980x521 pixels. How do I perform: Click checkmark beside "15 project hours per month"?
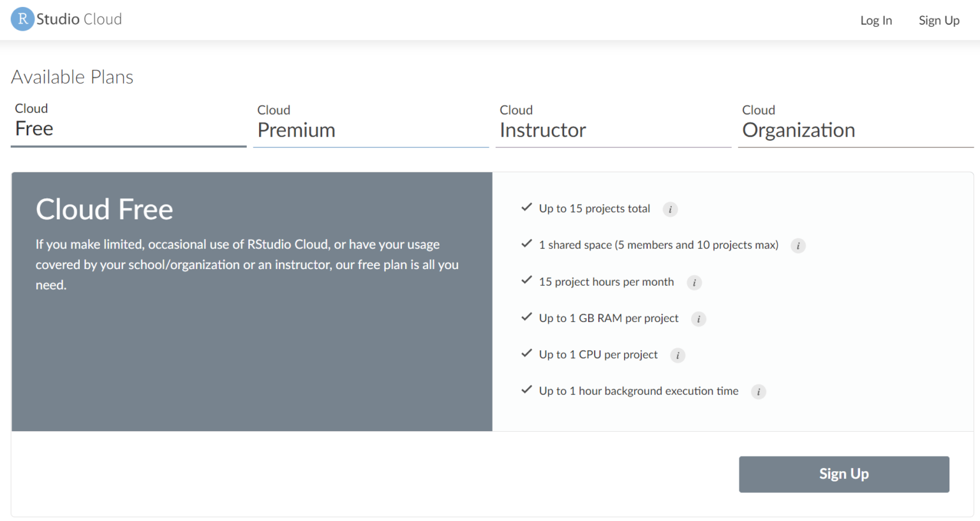(x=526, y=281)
